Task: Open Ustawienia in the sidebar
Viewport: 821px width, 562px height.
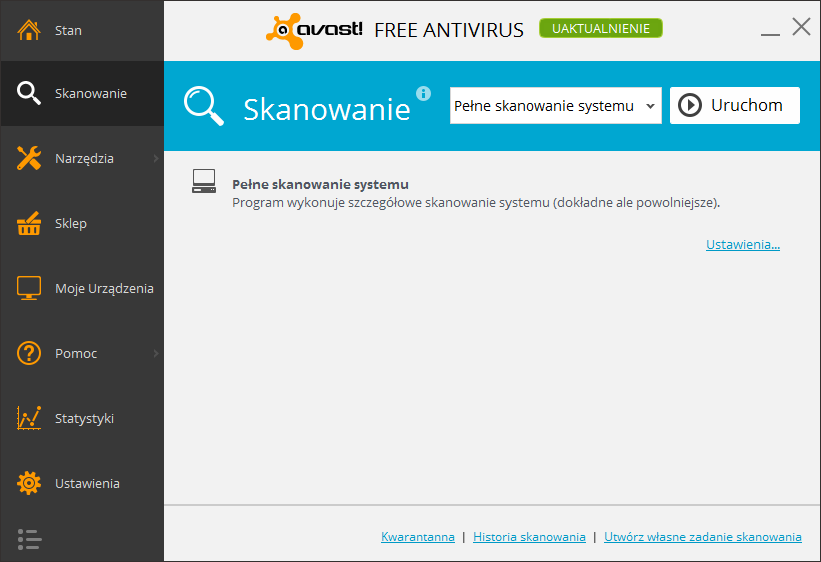Action: click(82, 483)
